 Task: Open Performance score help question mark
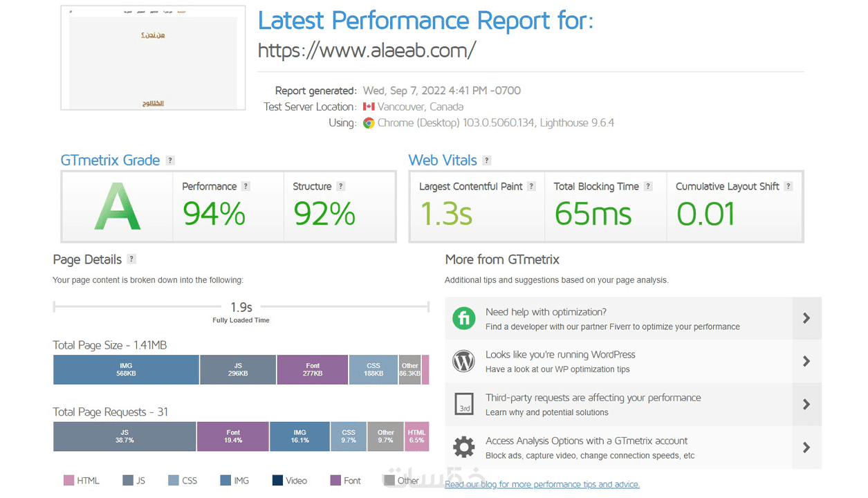pos(246,187)
